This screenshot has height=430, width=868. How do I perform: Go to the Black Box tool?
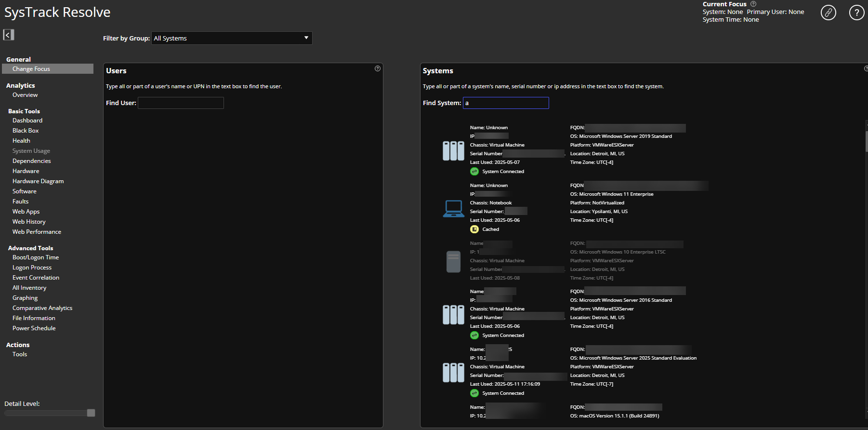(26, 131)
